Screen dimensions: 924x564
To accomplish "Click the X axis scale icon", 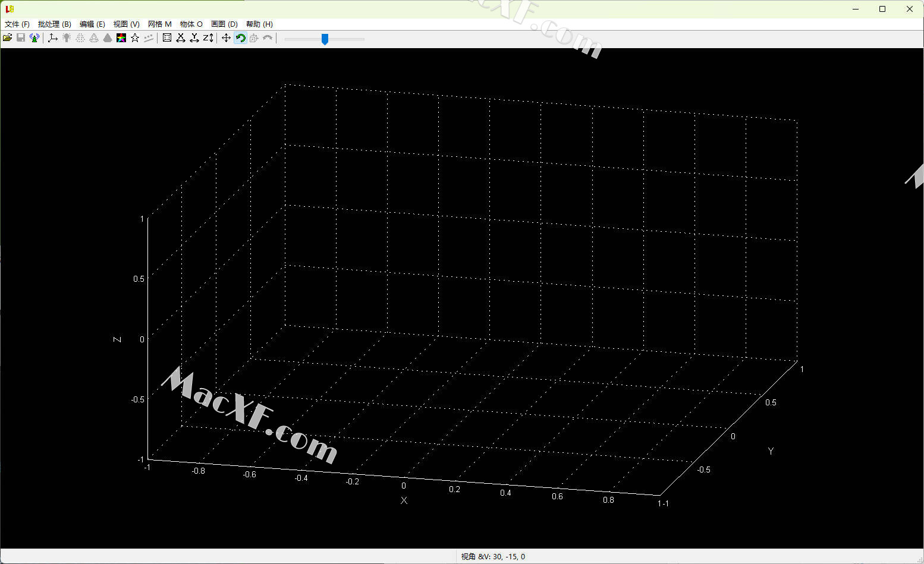I will (x=181, y=38).
